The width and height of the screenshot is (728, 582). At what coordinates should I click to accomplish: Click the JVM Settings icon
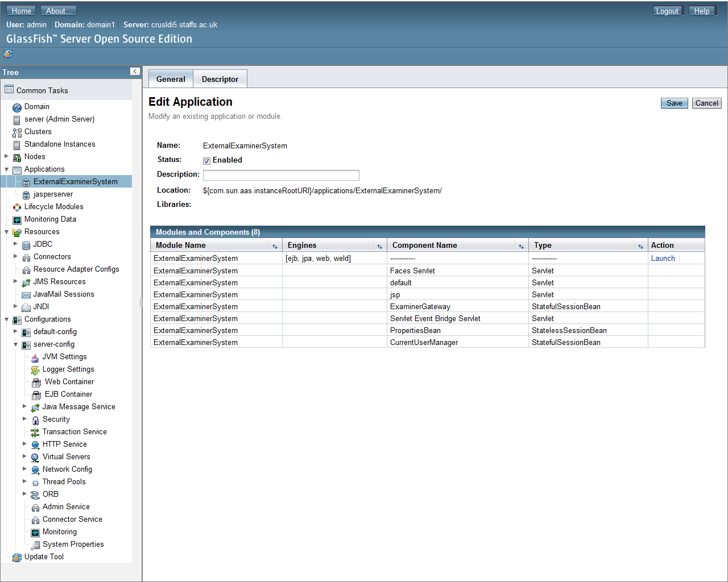tap(35, 357)
